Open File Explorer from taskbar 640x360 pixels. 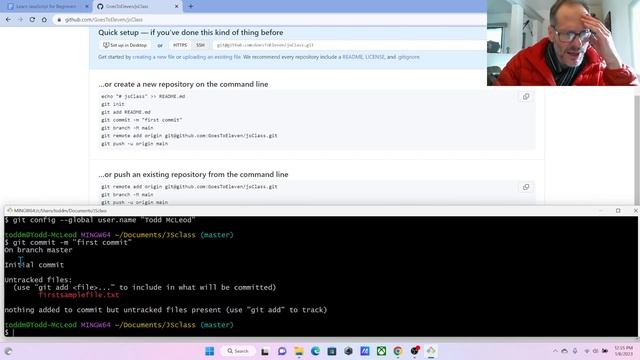pyautogui.click(x=299, y=351)
